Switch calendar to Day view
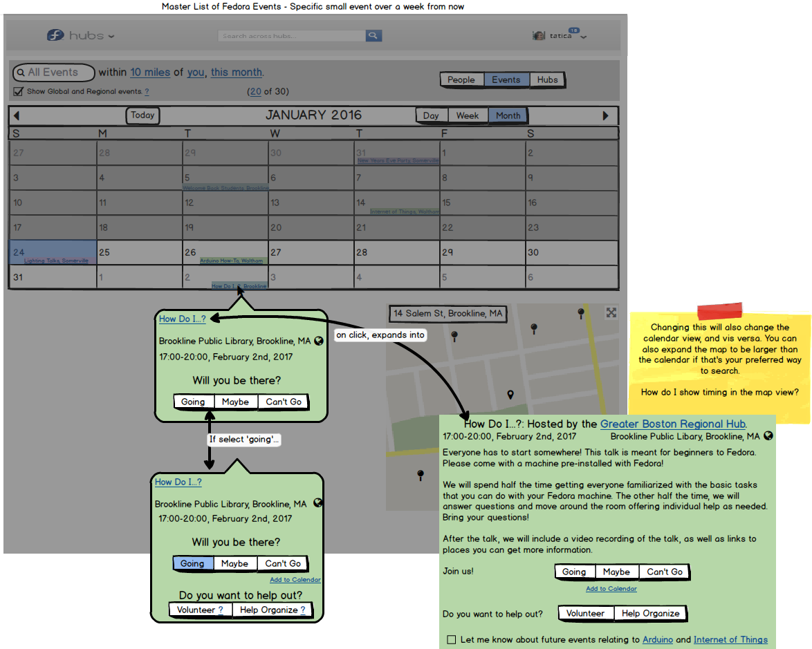This screenshot has width=812, height=649. point(432,115)
